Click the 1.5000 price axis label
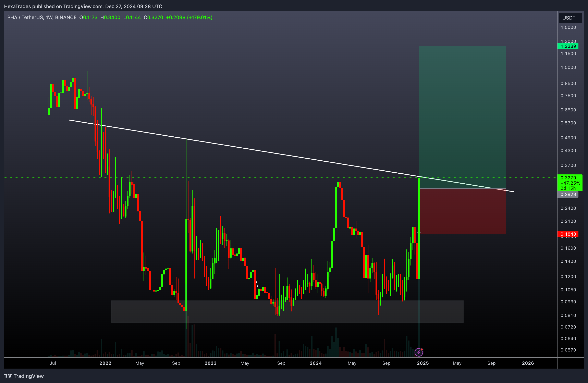Viewport: 588px width, 383px height. [568, 27]
